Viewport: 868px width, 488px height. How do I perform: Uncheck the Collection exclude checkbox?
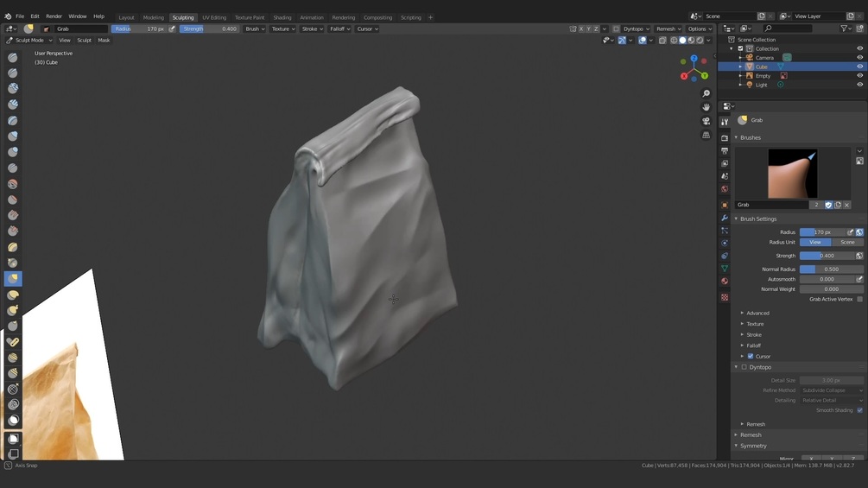click(x=741, y=48)
